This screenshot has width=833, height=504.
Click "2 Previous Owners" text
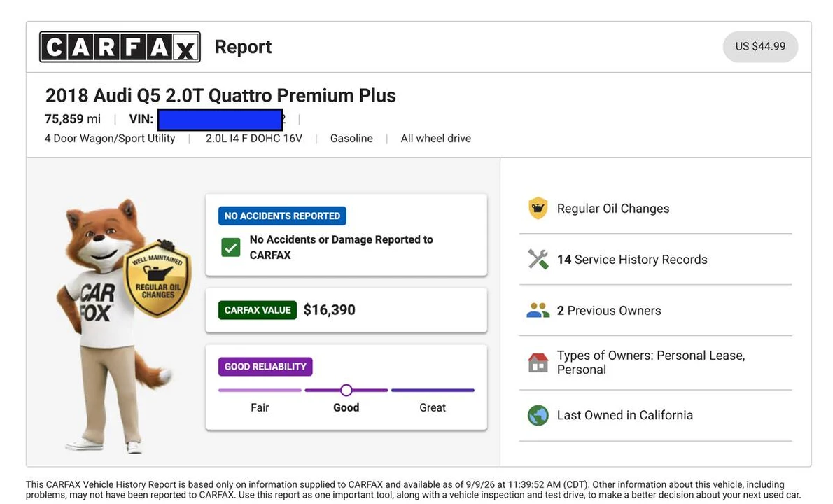(x=609, y=311)
